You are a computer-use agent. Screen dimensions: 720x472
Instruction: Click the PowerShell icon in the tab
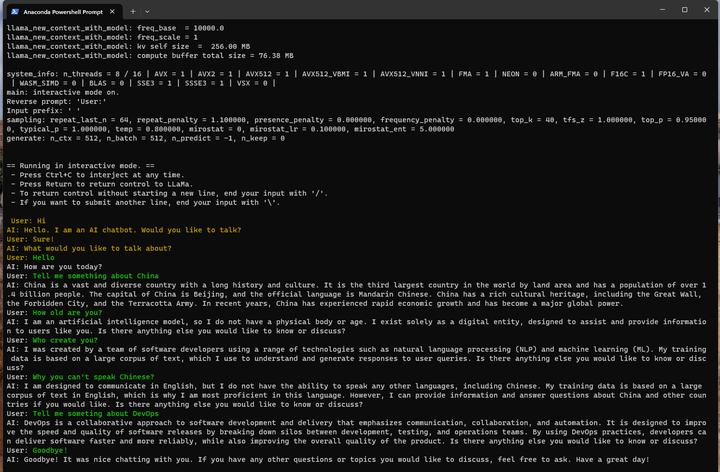coord(15,11)
